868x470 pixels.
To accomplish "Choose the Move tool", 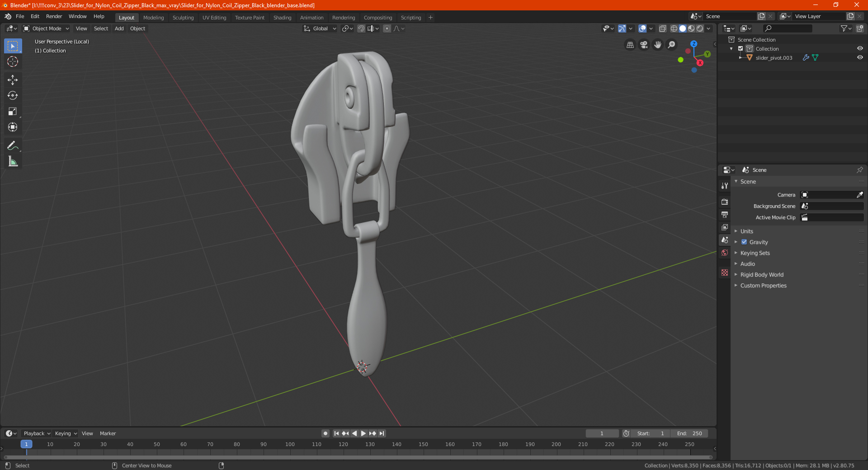I will click(x=13, y=80).
